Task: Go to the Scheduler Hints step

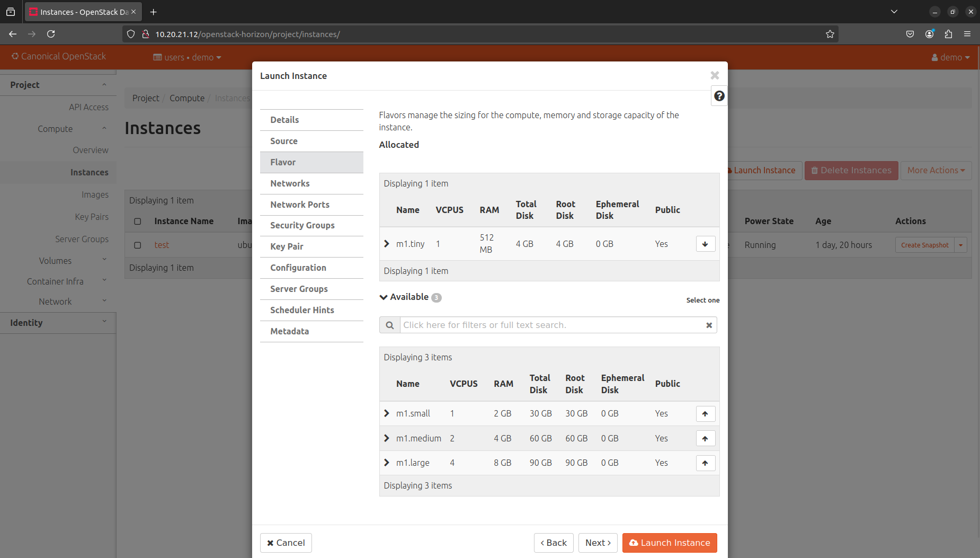Action: click(311, 310)
